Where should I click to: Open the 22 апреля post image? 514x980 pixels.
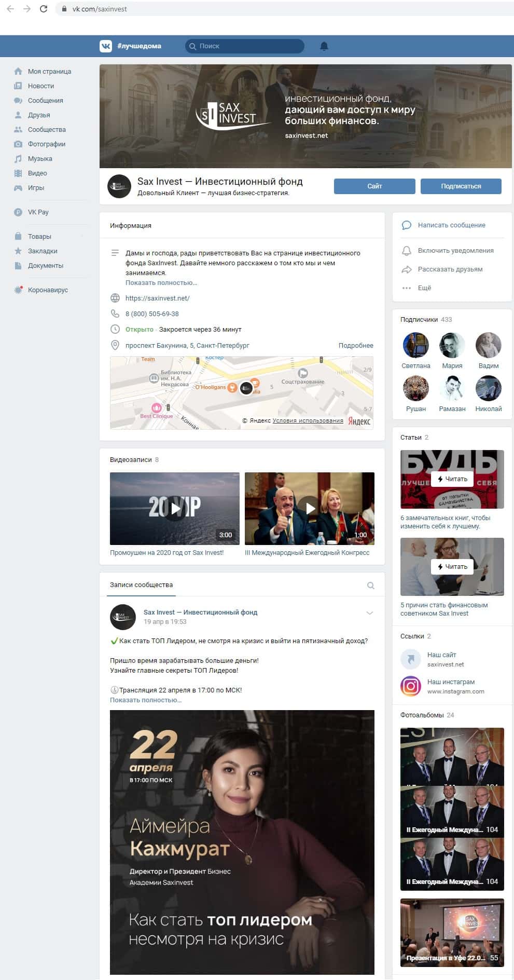[242, 842]
